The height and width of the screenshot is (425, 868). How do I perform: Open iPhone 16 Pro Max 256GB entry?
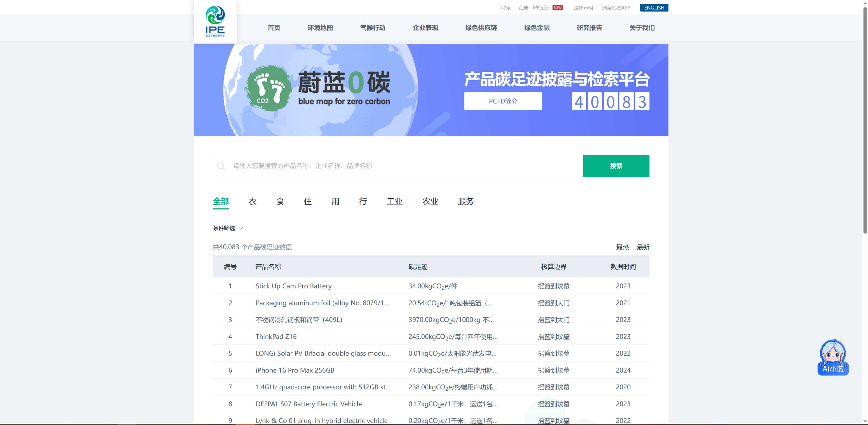click(x=295, y=370)
